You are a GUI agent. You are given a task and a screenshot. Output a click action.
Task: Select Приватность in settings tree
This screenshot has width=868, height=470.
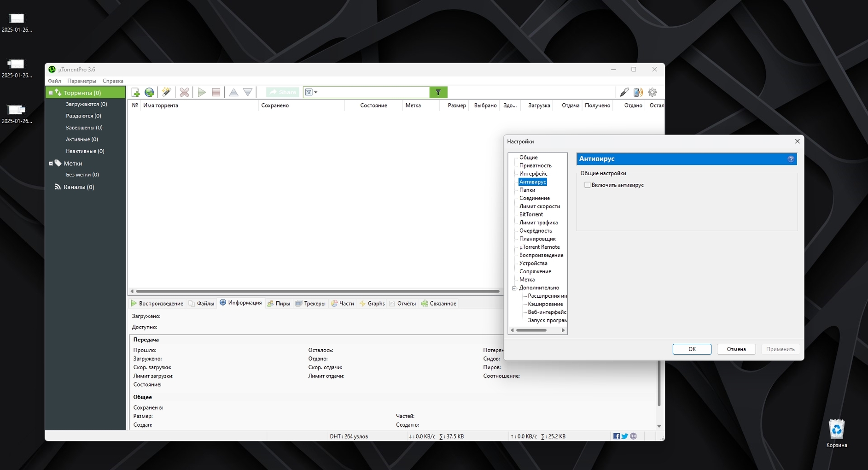coord(535,165)
